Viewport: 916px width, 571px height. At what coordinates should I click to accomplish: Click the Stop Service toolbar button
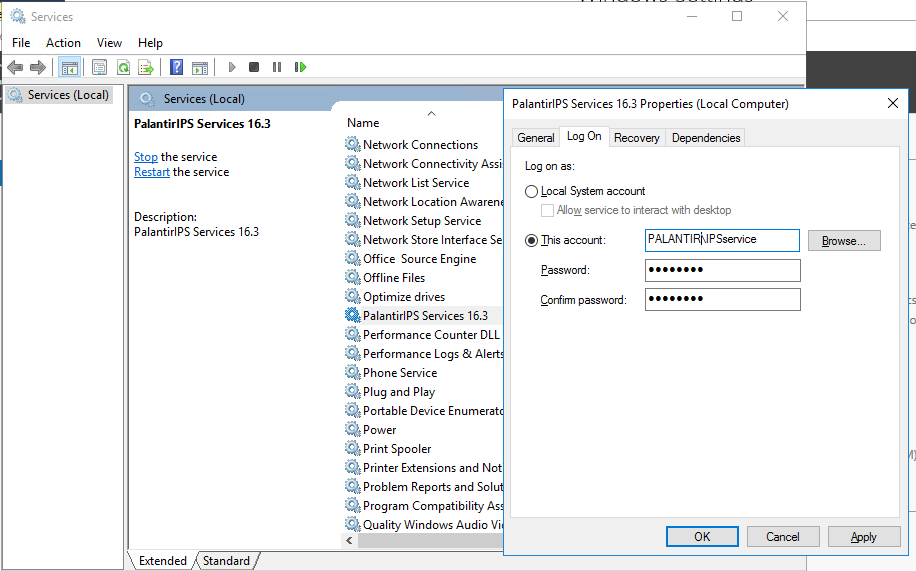point(254,67)
